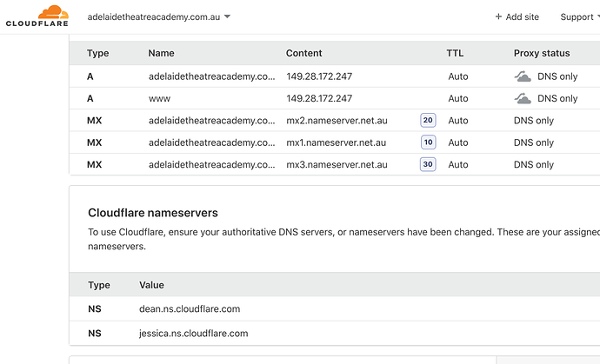The height and width of the screenshot is (364, 600).
Task: Click the Cloudflare nameservers heading
Action: 153,213
